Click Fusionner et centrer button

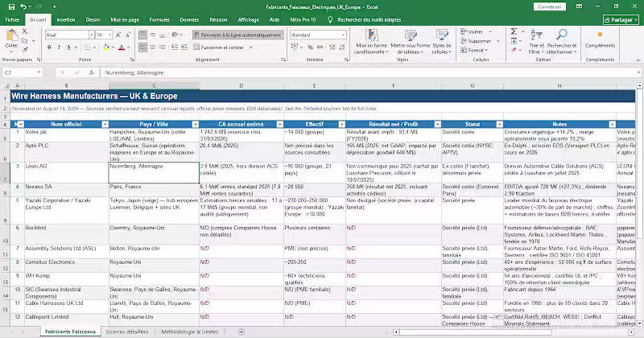pos(219,47)
